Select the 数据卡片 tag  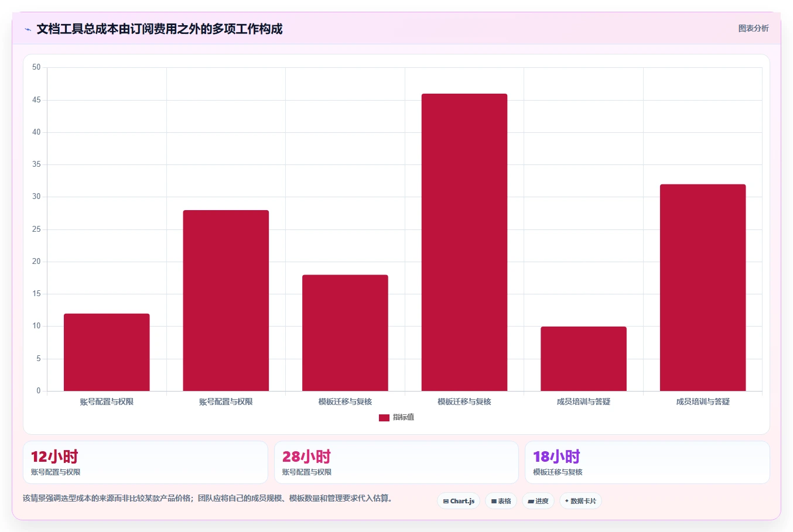pyautogui.click(x=580, y=501)
